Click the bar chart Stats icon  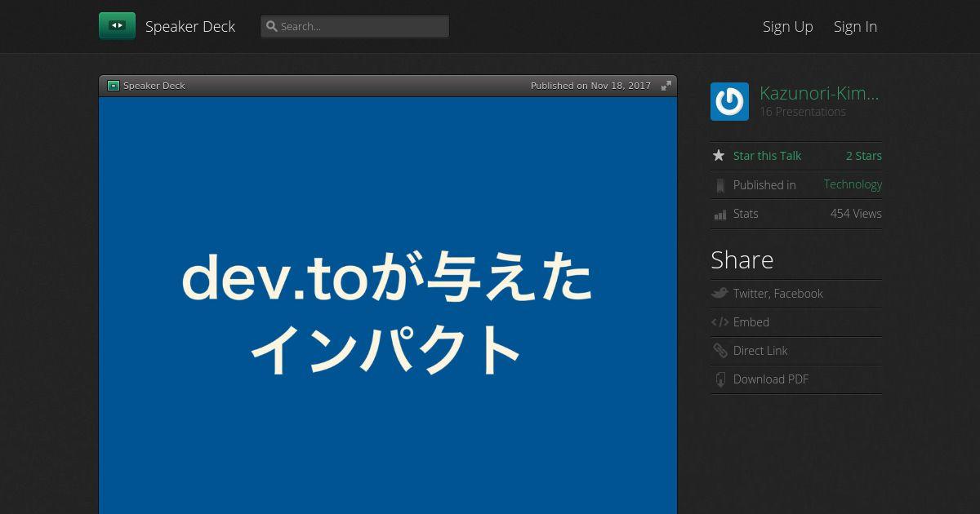[719, 215]
